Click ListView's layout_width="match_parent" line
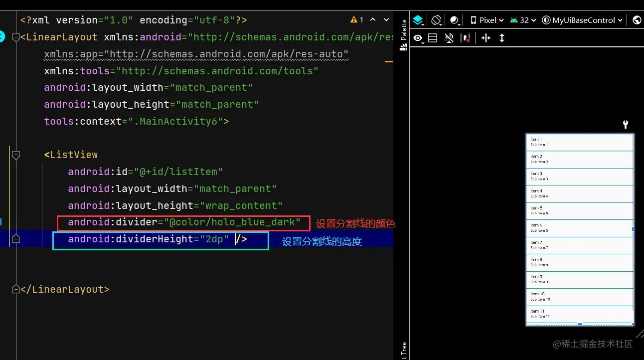This screenshot has height=360, width=644. pyautogui.click(x=172, y=189)
